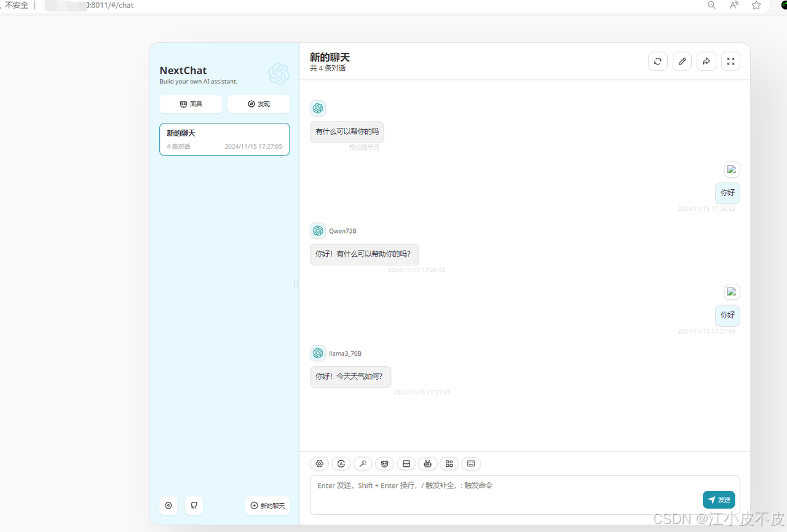Image resolution: width=787 pixels, height=532 pixels.
Task: Switch model using the robot icon
Action: coord(428,464)
